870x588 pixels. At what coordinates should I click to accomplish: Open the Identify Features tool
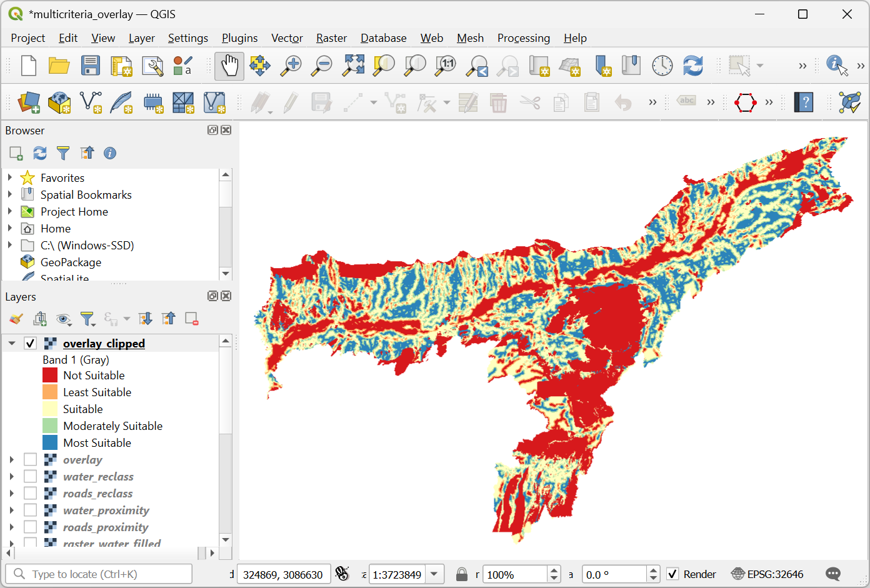837,66
